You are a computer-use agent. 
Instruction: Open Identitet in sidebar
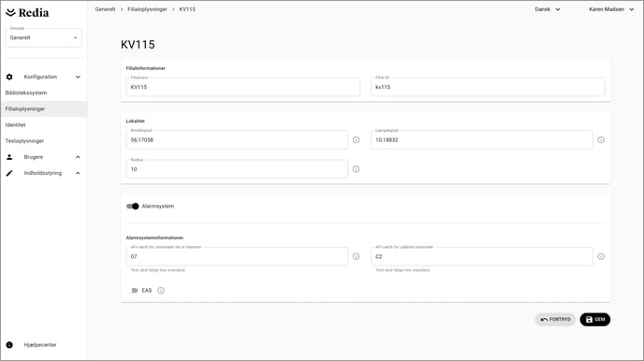tap(15, 124)
